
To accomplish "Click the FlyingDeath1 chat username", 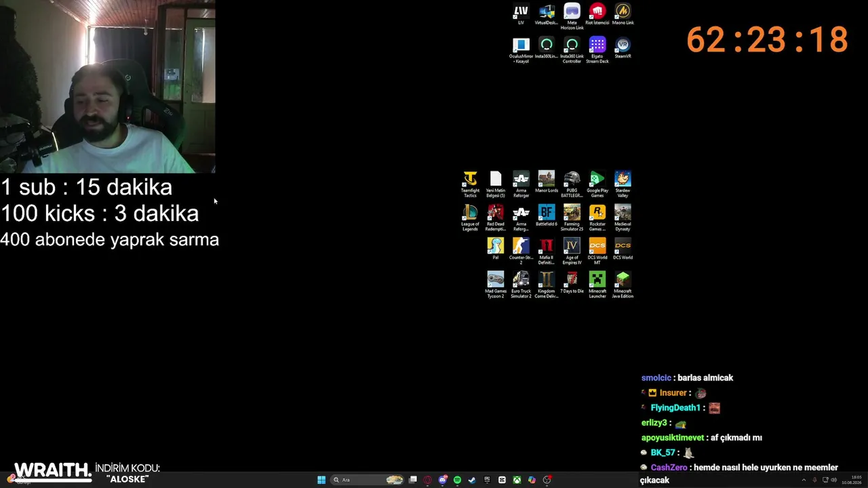I will (x=675, y=408).
